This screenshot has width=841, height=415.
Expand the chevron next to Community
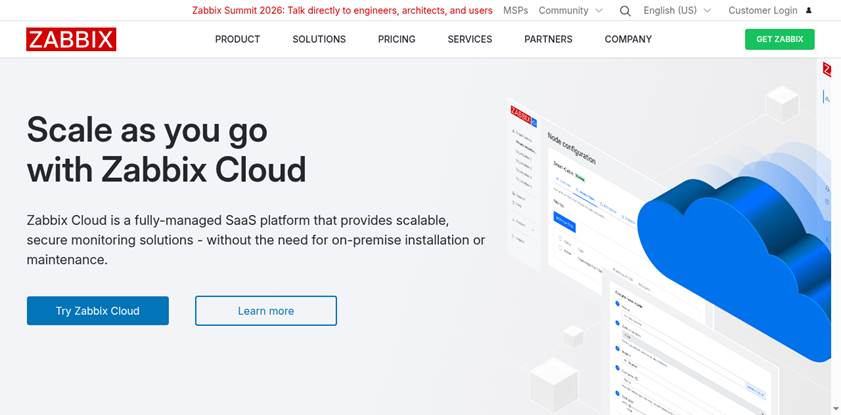point(599,11)
